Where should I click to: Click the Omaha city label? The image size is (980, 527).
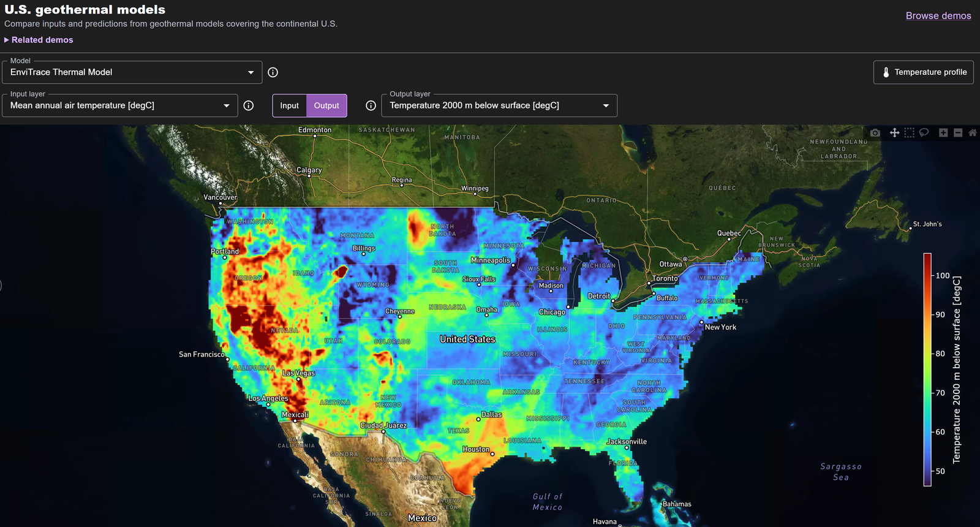click(487, 309)
